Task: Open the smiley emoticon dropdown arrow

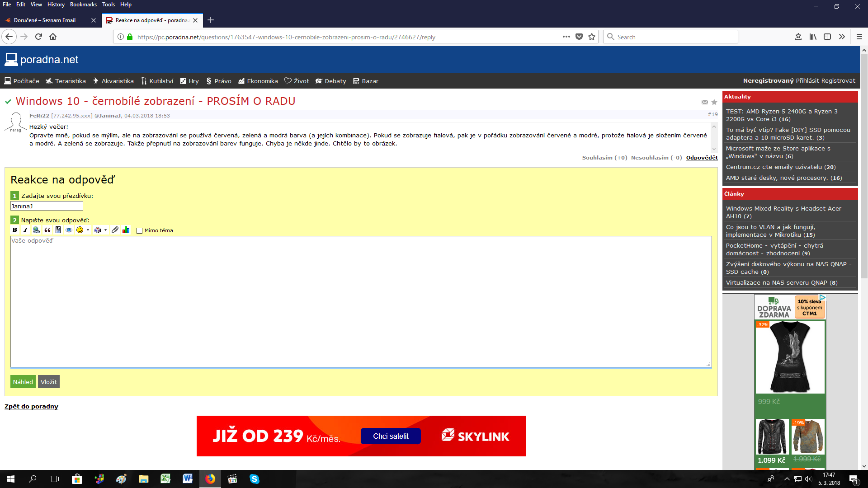Action: pos(88,230)
